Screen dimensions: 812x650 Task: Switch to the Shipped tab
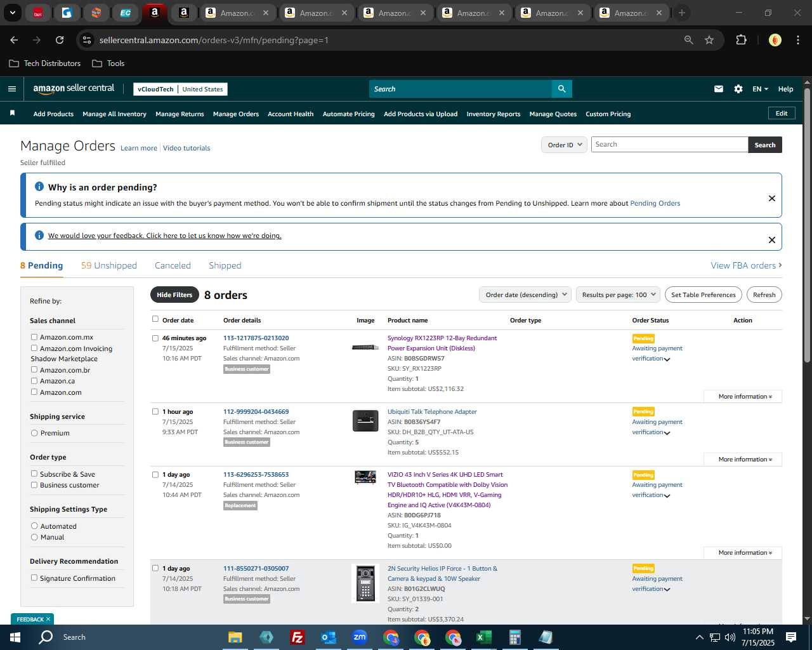[225, 265]
